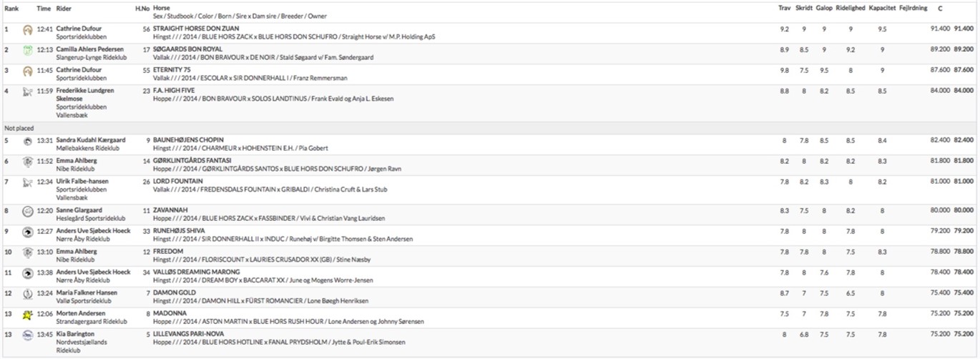This screenshot has height=359, width=980.
Task: Click the Kapacitet column header
Action: point(881,9)
